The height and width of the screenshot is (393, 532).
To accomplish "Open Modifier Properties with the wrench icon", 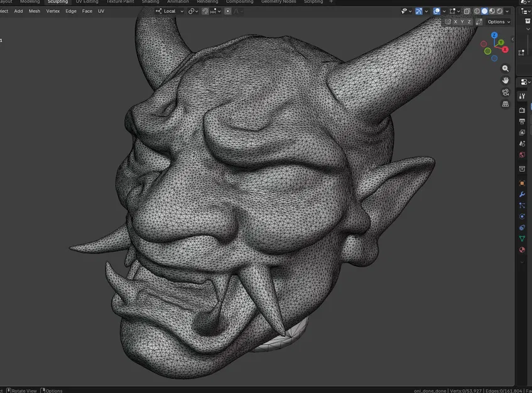I will point(522,194).
